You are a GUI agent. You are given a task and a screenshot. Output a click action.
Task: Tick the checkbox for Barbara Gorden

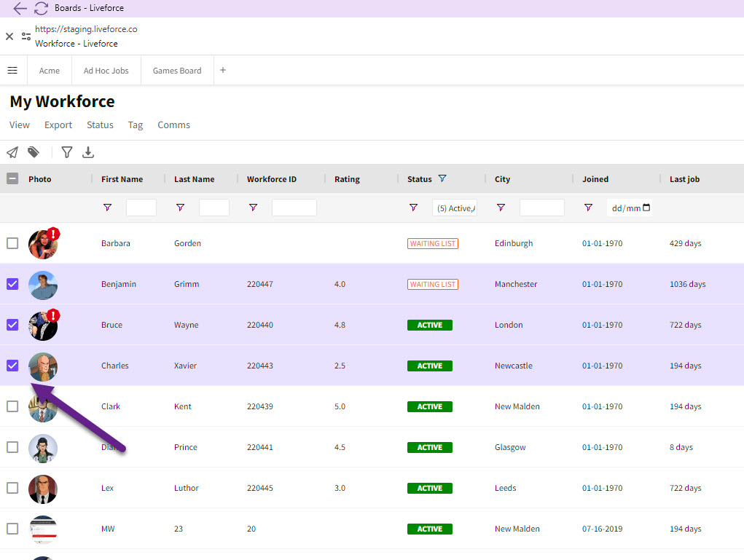(x=12, y=243)
